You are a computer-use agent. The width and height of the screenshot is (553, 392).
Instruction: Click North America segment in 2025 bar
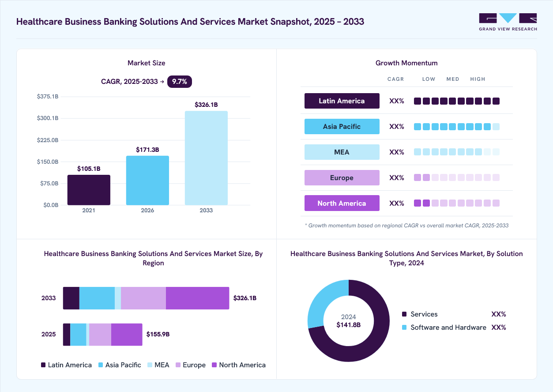point(127,334)
